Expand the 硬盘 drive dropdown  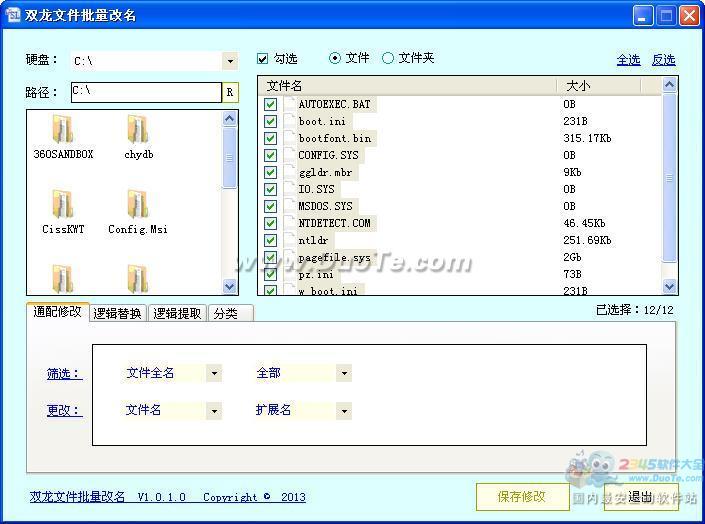click(230, 62)
